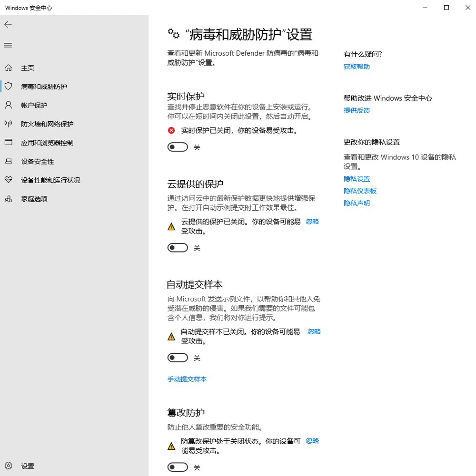Click 获取帮助 link
This screenshot has width=476, height=476.
point(357,67)
